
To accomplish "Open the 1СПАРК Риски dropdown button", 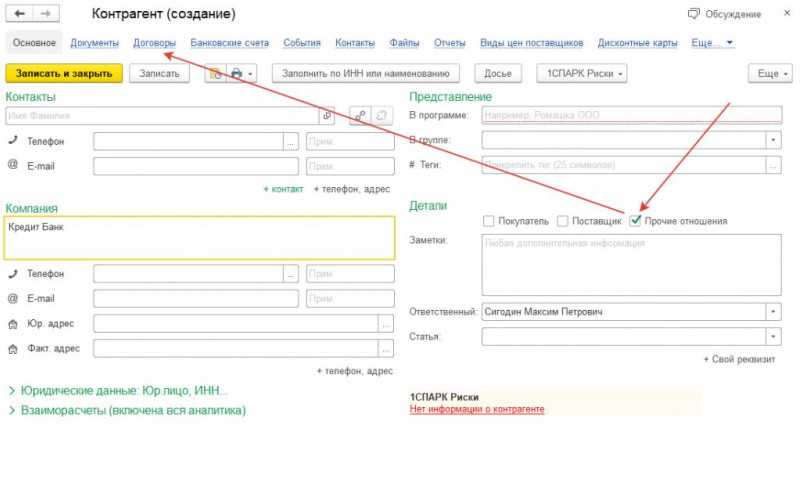I will tap(582, 74).
